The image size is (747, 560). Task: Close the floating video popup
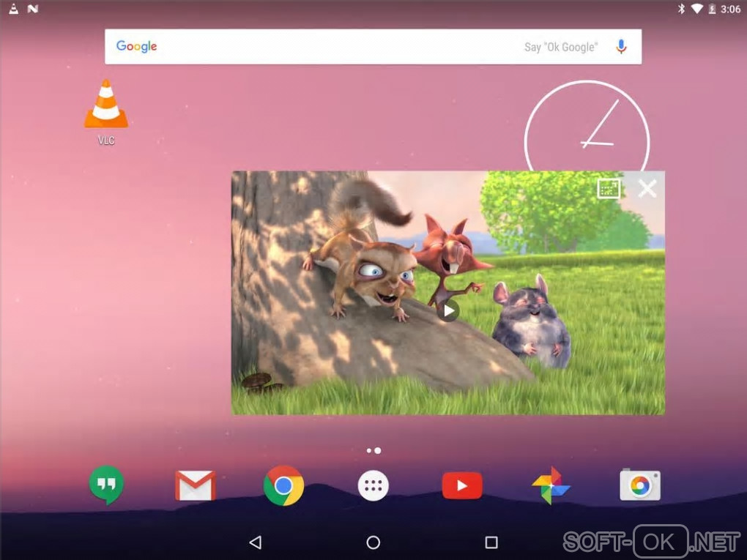[647, 189]
